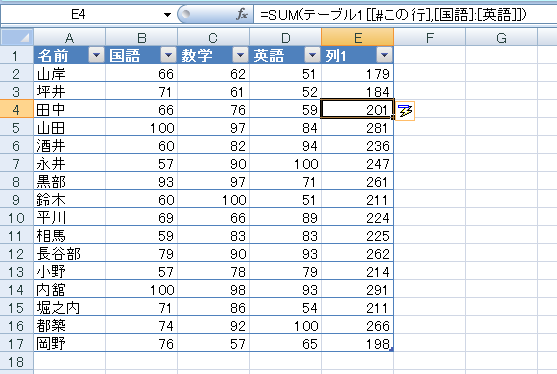Select cell with name 小野
The image size is (557, 374).
click(70, 271)
